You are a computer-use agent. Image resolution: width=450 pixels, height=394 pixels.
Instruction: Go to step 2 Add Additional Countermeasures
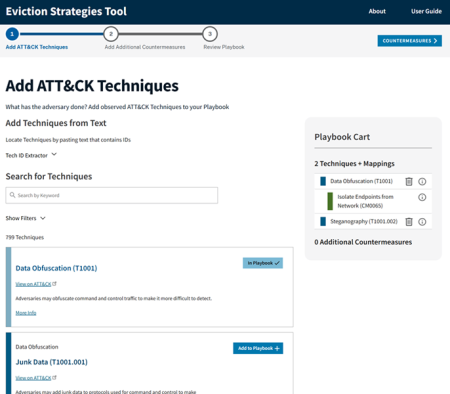tap(111, 34)
